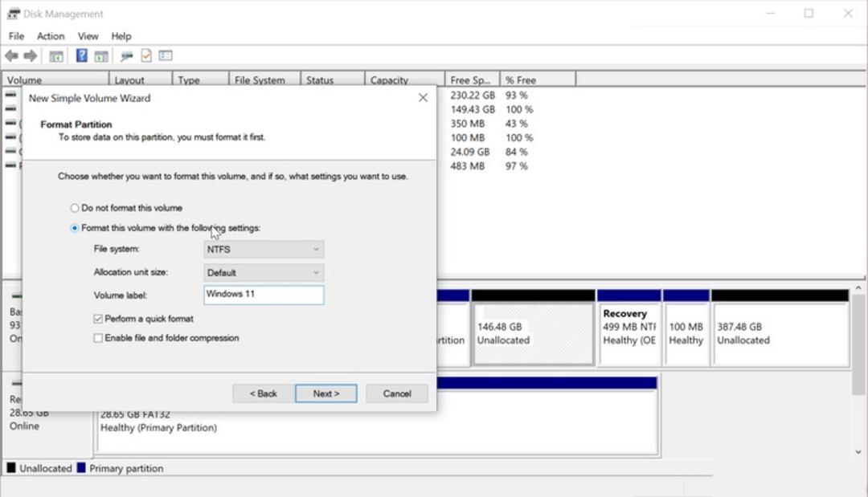The image size is (868, 497).
Task: Click the Back arrow toolbar icon
Action: tap(11, 56)
